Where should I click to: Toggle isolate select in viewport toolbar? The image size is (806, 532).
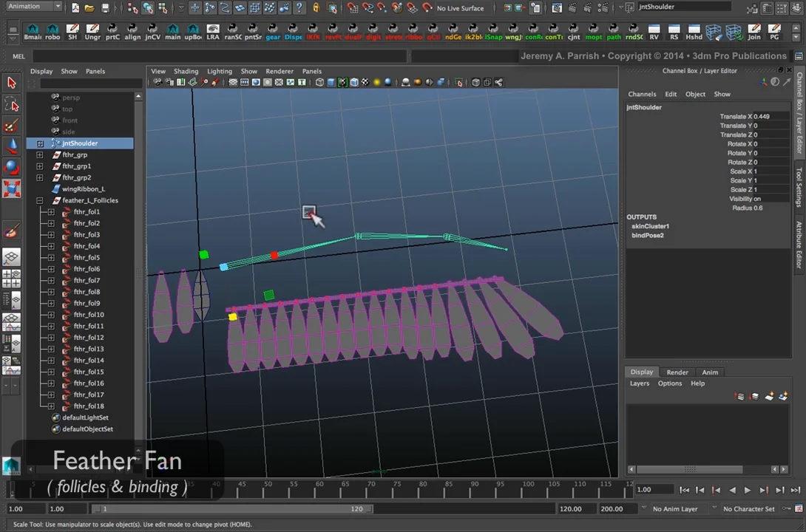point(458,82)
